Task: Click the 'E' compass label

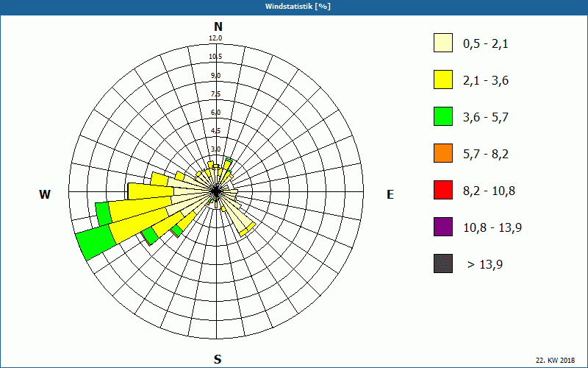Action: click(390, 194)
